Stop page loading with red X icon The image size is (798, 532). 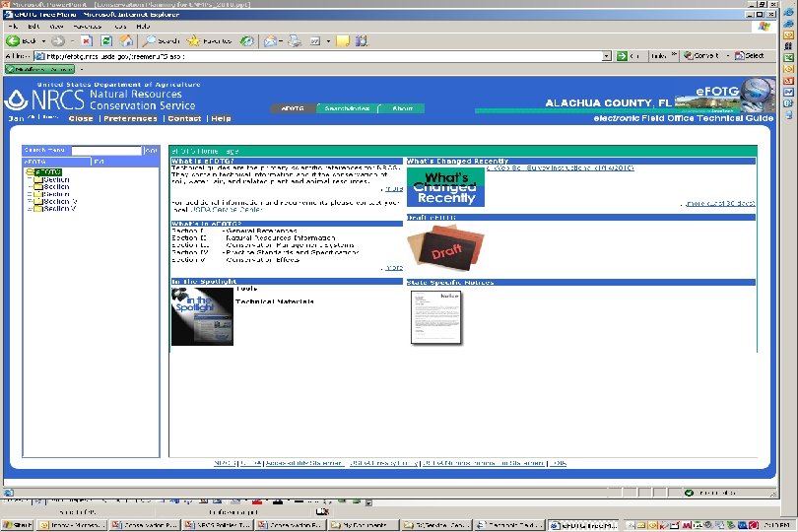click(x=86, y=41)
